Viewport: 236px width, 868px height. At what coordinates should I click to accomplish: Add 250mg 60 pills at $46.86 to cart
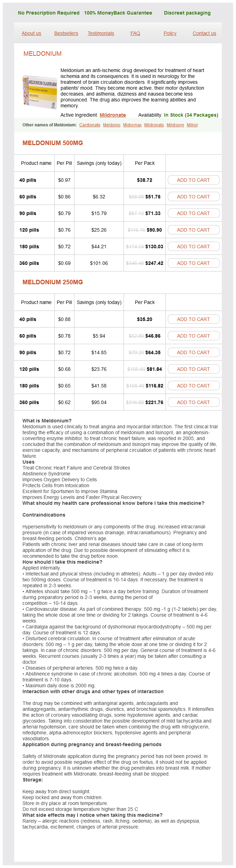(193, 336)
